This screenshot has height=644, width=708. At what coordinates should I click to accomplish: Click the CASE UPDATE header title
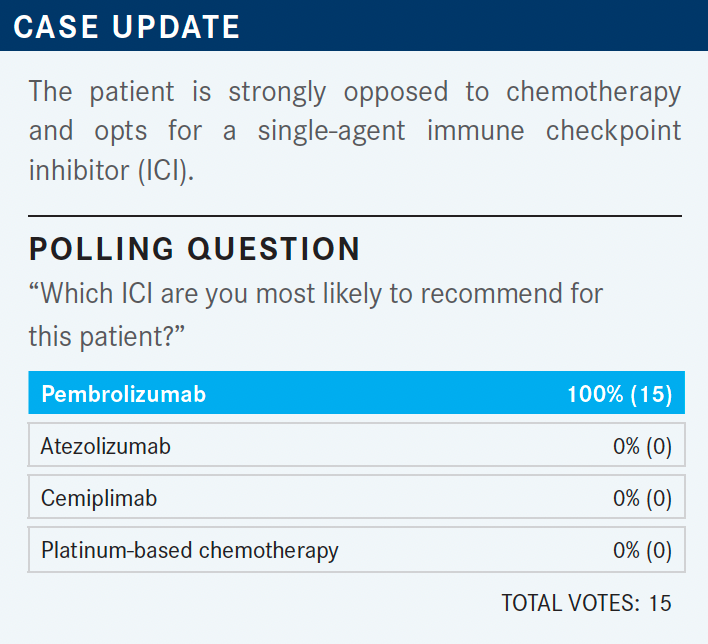click(126, 27)
